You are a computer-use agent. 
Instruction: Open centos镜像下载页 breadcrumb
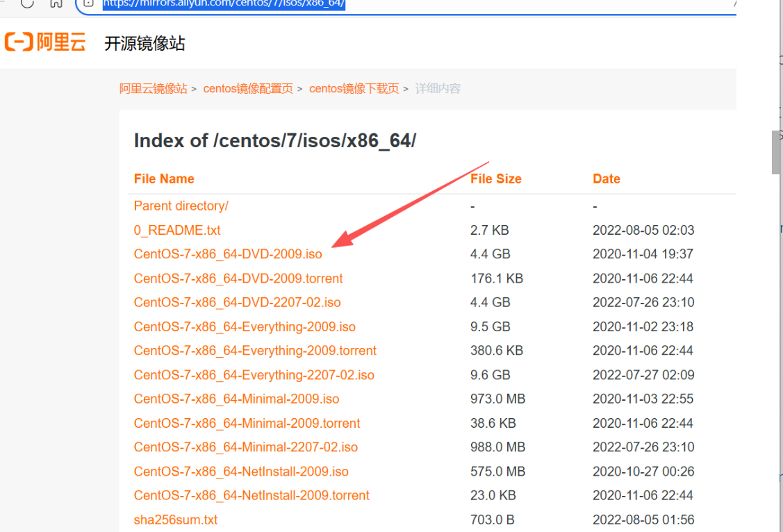(x=354, y=89)
